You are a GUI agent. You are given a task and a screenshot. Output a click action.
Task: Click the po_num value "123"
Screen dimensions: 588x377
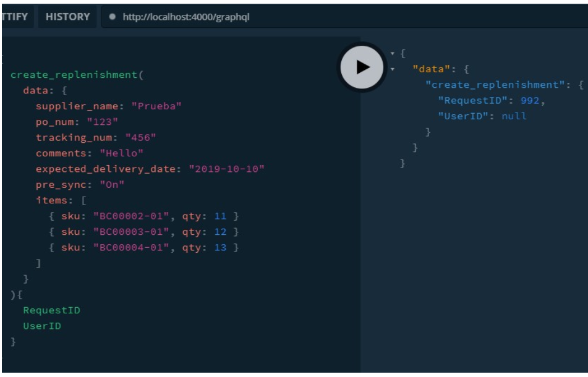(103, 122)
